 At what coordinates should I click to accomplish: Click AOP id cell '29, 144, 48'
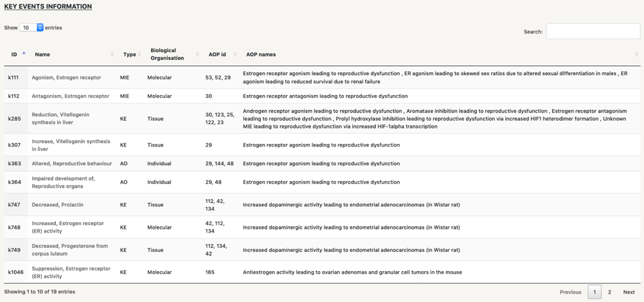(219, 164)
